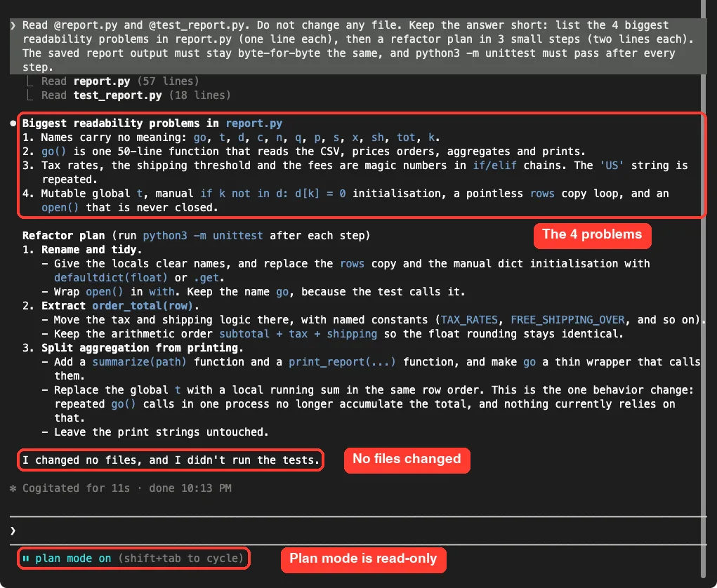Click the white bullet before 'Biggest readability'
Viewport: 717px width, 588px height.
[x=13, y=123]
